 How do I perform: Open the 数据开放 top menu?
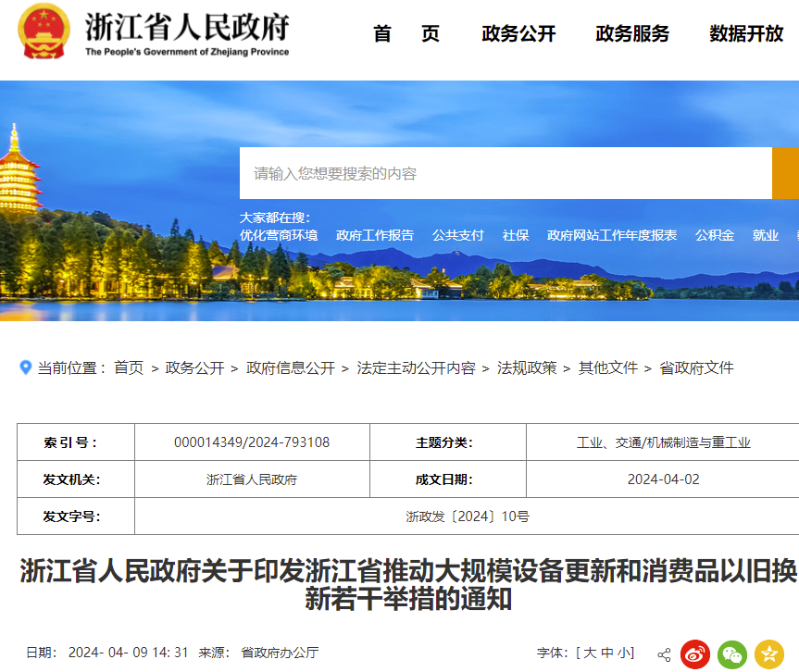pos(746,34)
